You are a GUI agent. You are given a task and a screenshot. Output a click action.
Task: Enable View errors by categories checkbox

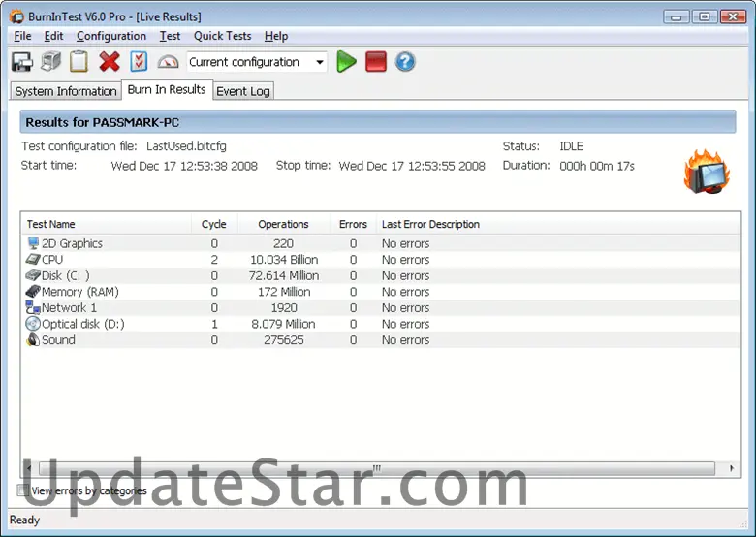coord(23,490)
